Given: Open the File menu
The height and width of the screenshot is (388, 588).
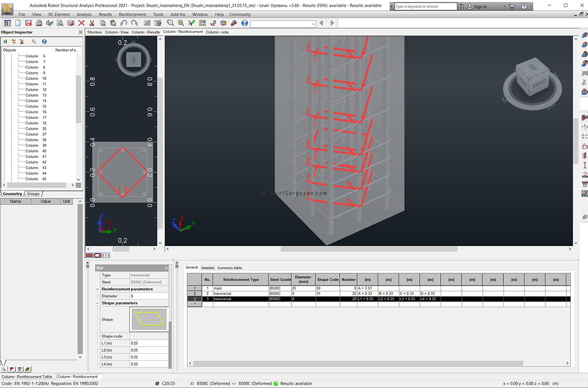Looking at the screenshot, I should [22, 15].
